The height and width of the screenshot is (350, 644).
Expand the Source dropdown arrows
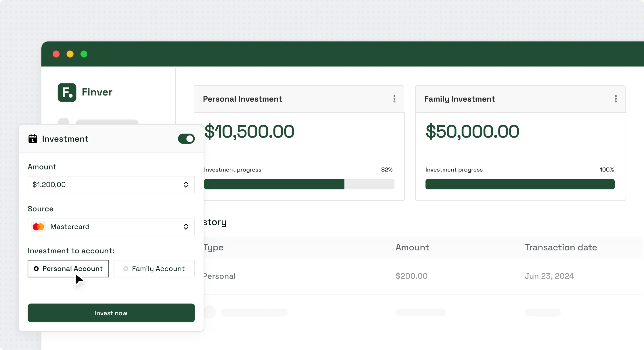(x=186, y=227)
